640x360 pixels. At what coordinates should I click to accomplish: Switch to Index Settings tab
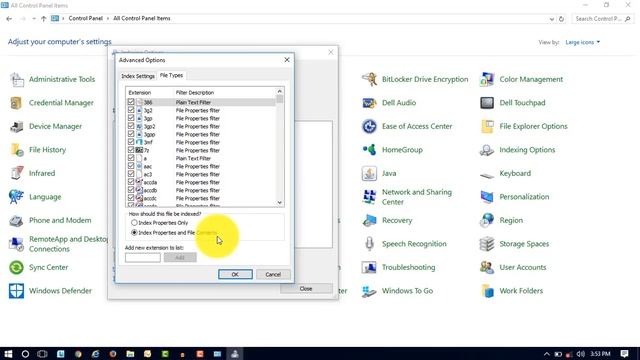[138, 76]
